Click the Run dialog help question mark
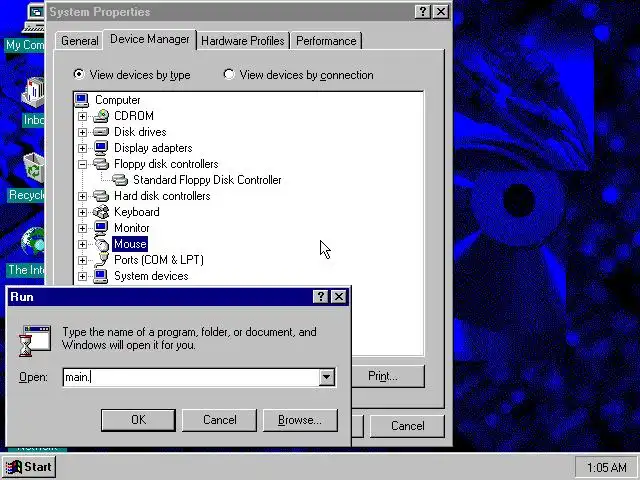The height and width of the screenshot is (480, 640). 321,296
